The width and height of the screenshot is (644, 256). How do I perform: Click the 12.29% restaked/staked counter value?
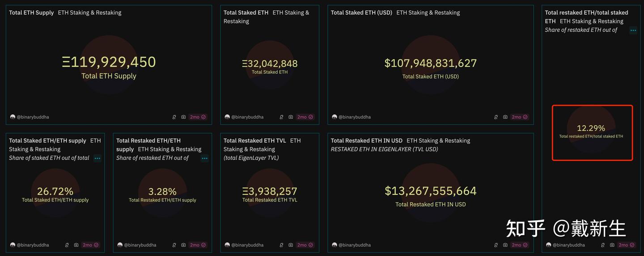[x=591, y=128]
